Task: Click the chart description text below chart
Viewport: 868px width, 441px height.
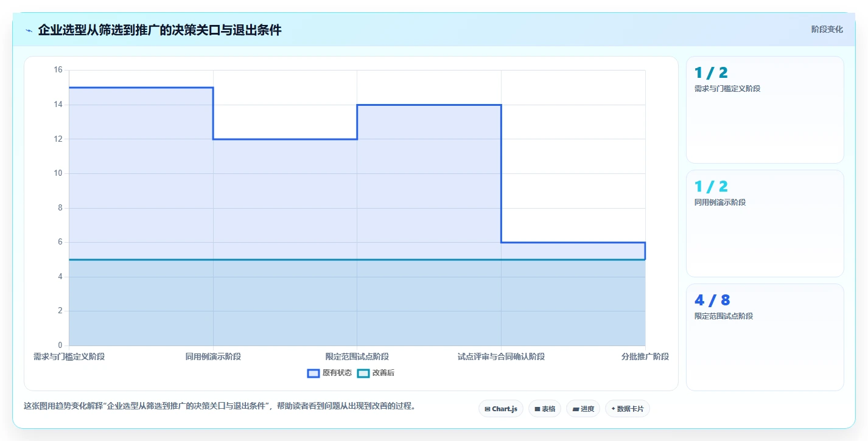Action: (222, 406)
